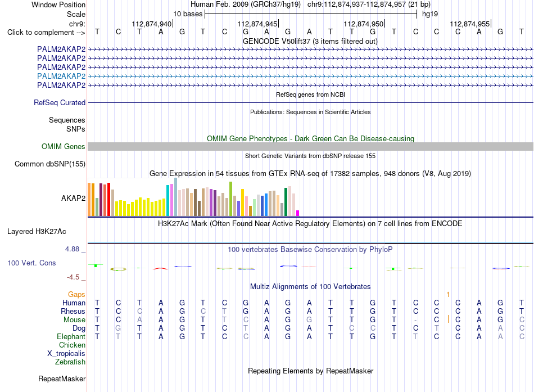Screen dimensions: 534x392
Task: Click the hg19 label beside the scale bar
Action: [430, 14]
